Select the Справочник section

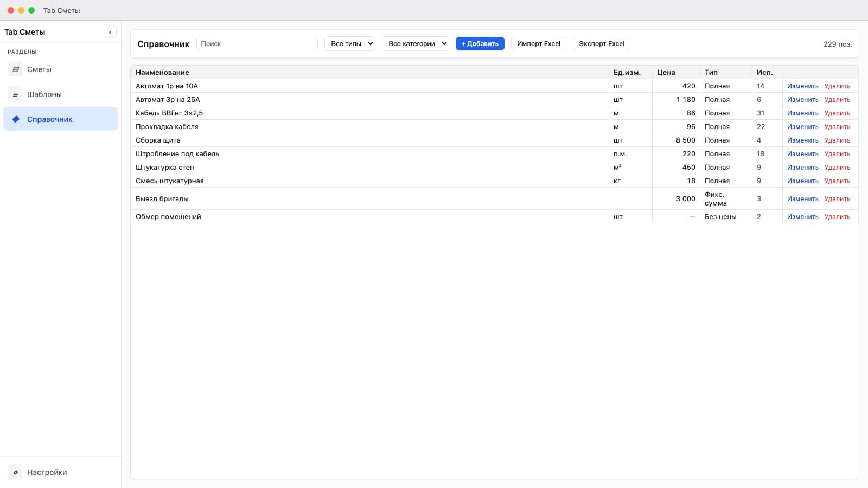[60, 119]
